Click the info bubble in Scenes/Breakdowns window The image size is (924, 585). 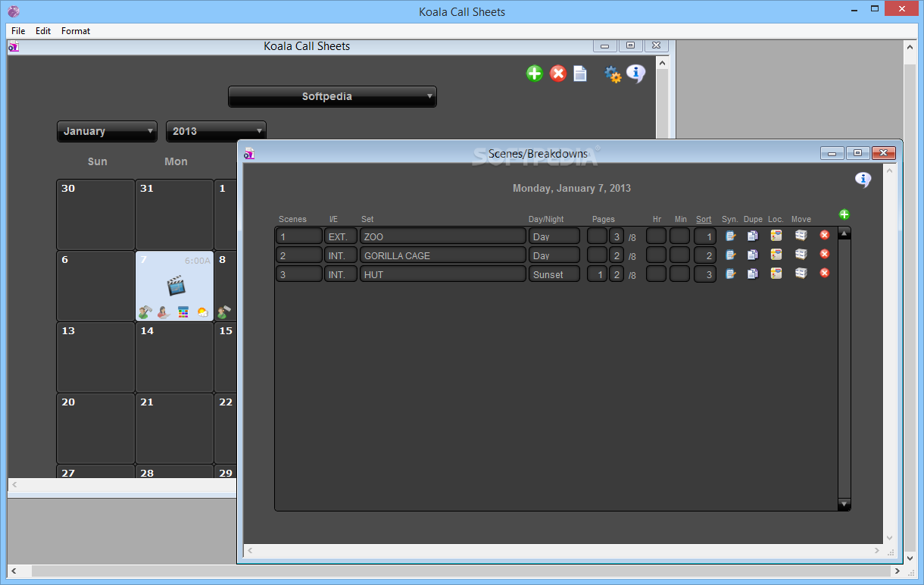[x=863, y=180]
